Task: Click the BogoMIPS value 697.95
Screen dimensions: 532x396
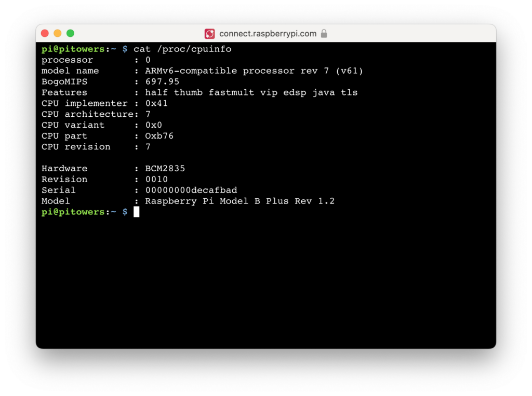Action: (x=163, y=81)
